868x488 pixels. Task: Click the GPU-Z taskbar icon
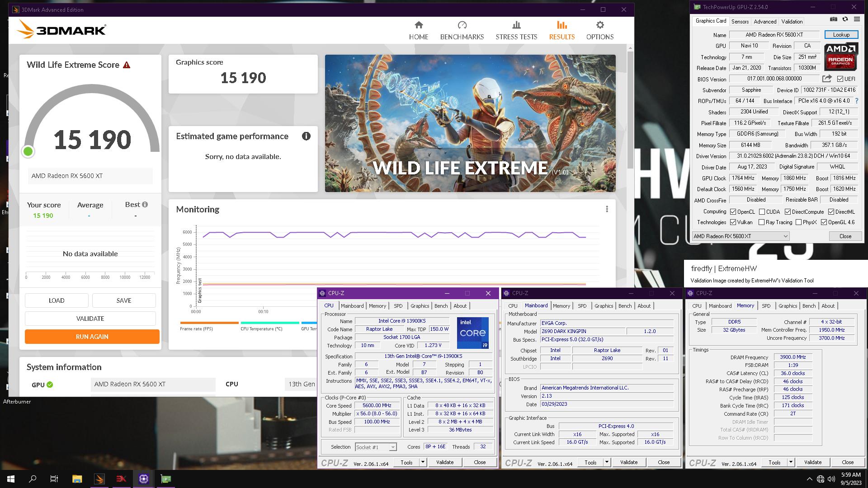[x=166, y=479]
